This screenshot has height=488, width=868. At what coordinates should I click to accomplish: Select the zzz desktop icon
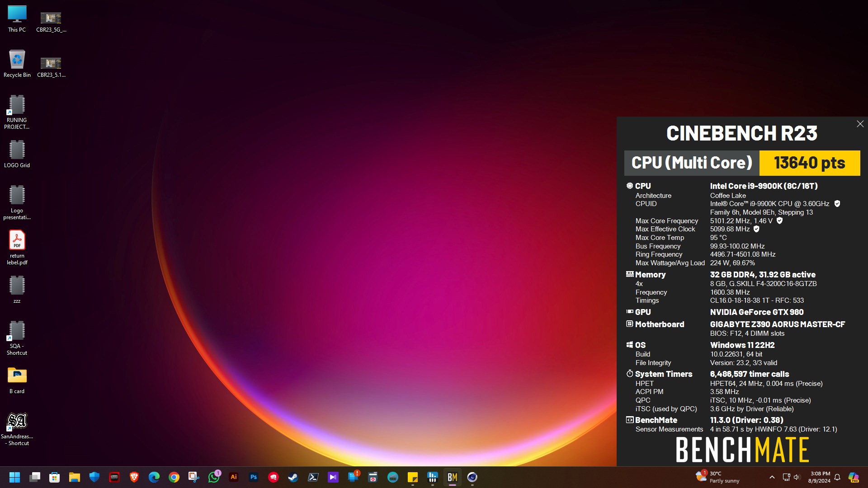17,290
